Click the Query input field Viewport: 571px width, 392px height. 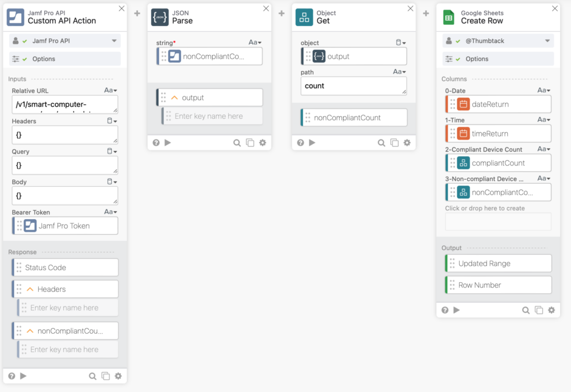point(65,166)
